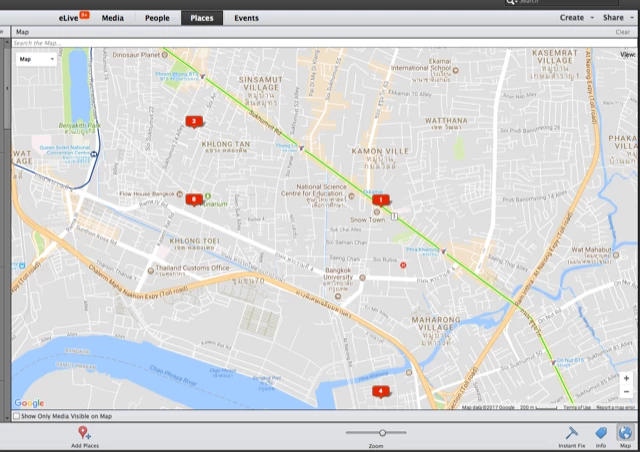Click the Flow House Bangkok marker
The height and width of the screenshot is (452, 640).
(x=179, y=194)
